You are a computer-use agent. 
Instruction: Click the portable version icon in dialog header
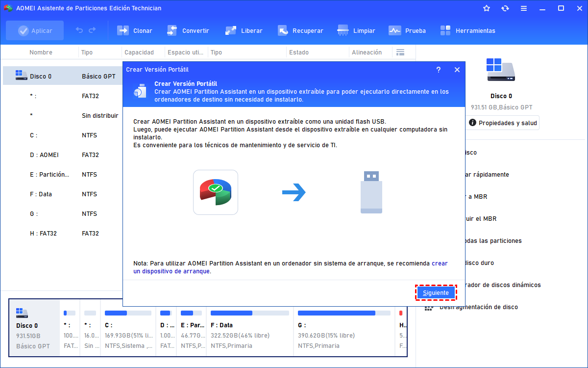(x=141, y=91)
